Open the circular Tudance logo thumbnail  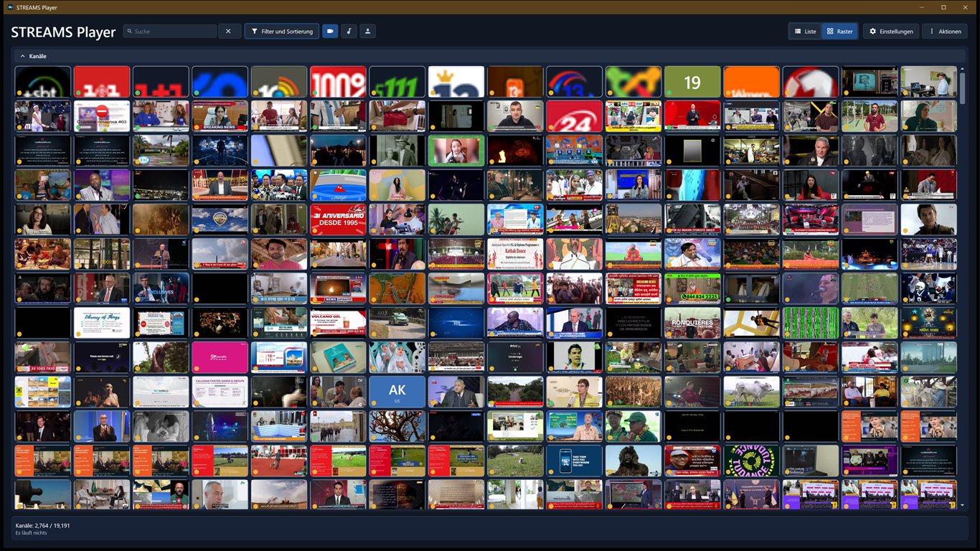click(751, 461)
